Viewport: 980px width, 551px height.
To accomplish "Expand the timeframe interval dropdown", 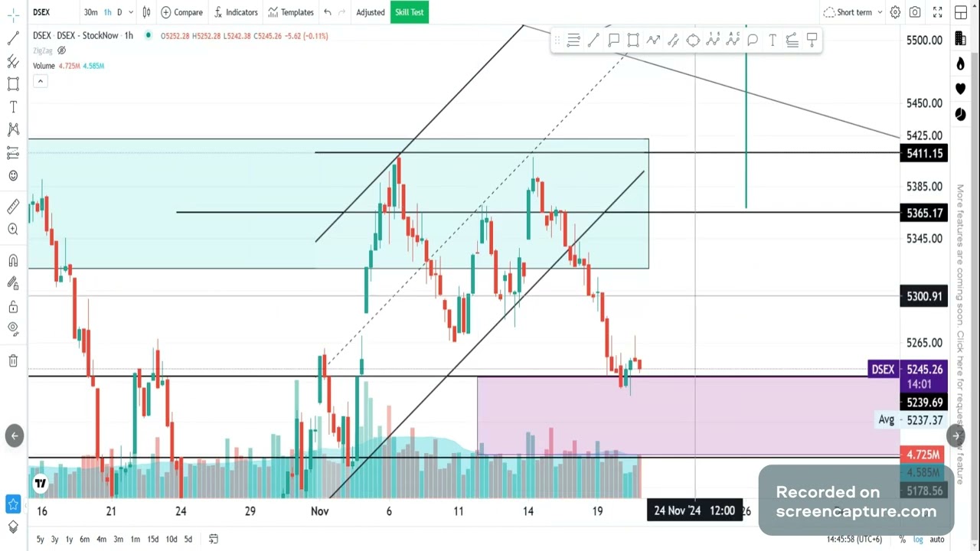I will [130, 12].
